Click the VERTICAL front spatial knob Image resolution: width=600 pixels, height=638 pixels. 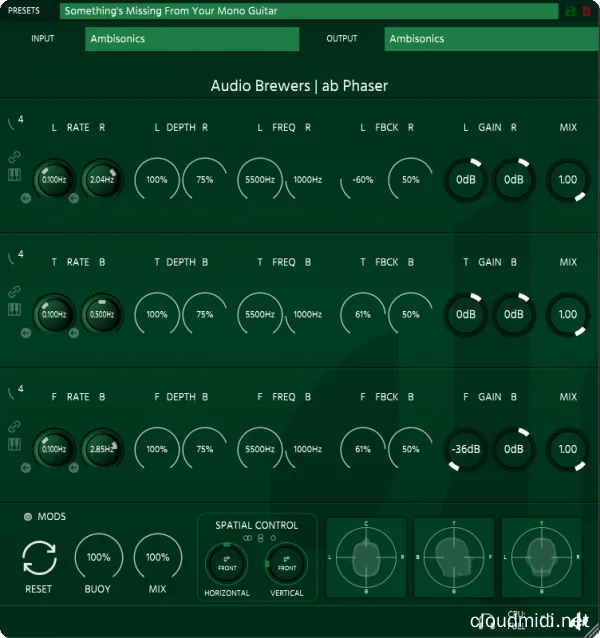(286, 567)
